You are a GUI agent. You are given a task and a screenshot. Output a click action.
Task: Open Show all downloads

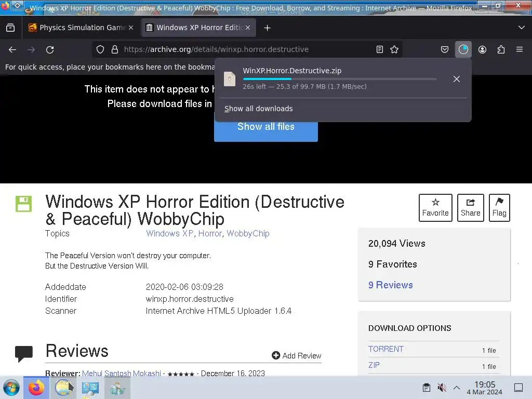(x=259, y=109)
